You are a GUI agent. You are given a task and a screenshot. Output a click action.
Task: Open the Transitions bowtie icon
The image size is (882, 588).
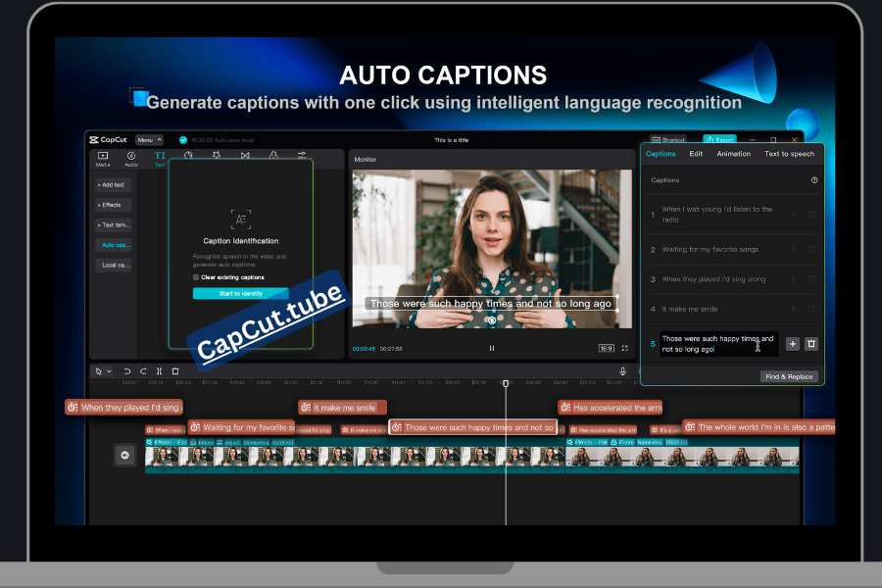click(x=245, y=155)
